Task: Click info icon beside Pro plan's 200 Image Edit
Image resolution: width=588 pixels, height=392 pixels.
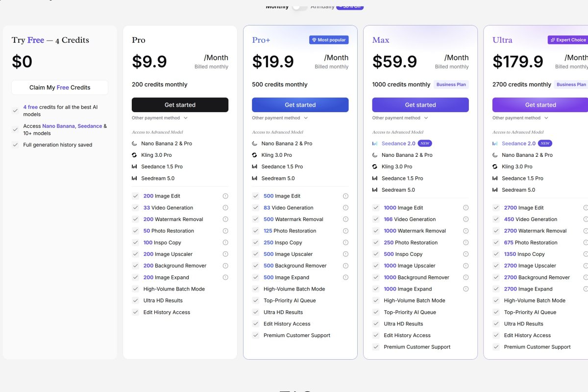Action: tap(225, 196)
